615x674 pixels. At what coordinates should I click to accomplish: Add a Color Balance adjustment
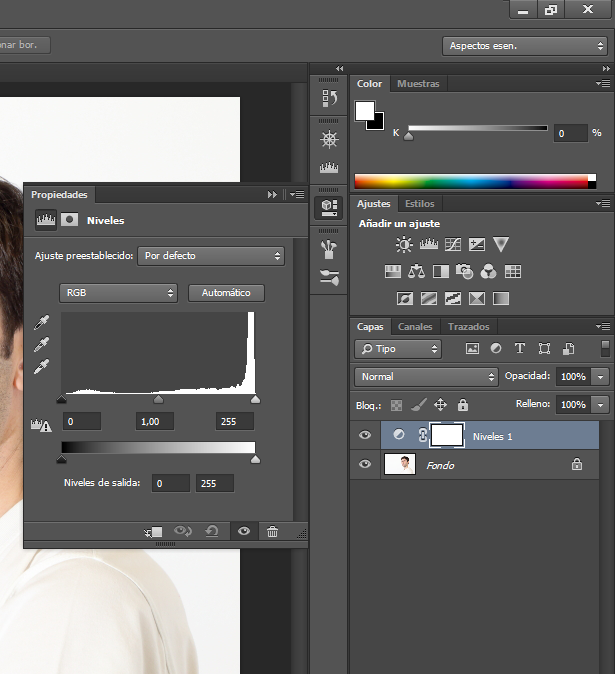pos(416,271)
